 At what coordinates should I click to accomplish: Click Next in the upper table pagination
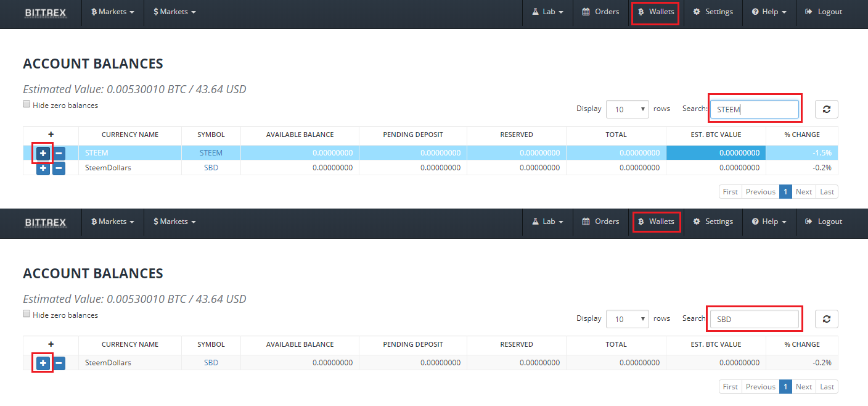[x=804, y=192]
